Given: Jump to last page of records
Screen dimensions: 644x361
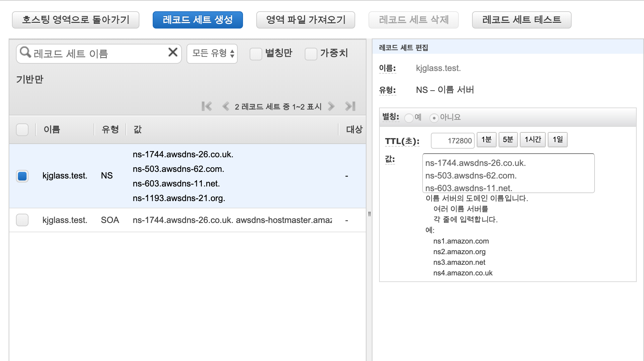Looking at the screenshot, I should 350,106.
